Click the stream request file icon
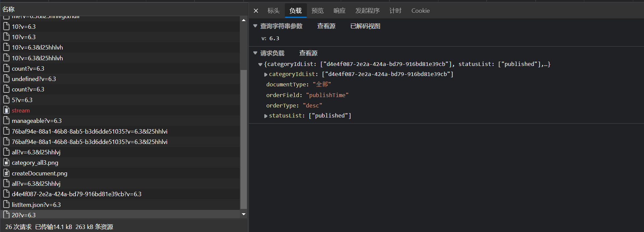The height and width of the screenshot is (232, 644). pos(6,110)
